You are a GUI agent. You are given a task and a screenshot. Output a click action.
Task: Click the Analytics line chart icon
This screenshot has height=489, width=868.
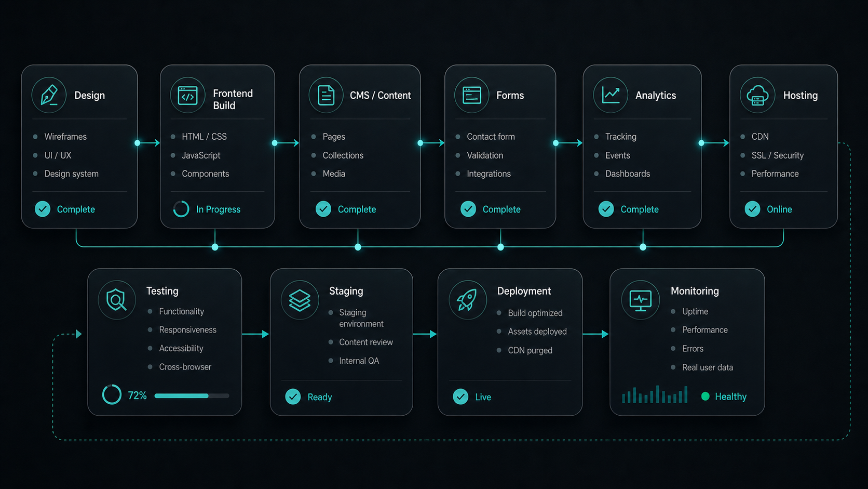coord(611,95)
